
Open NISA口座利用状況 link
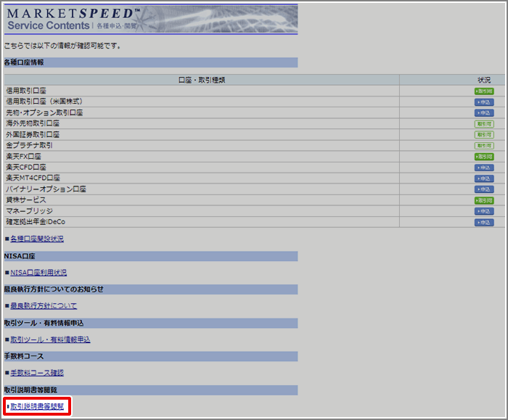point(38,273)
